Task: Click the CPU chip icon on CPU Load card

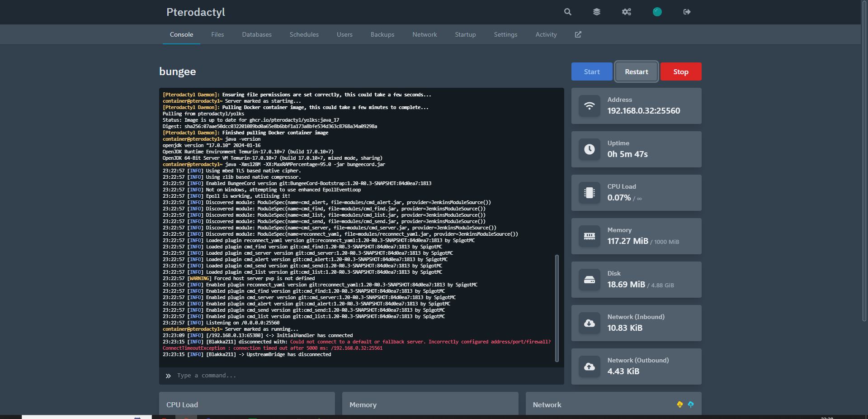Action: 589,193
